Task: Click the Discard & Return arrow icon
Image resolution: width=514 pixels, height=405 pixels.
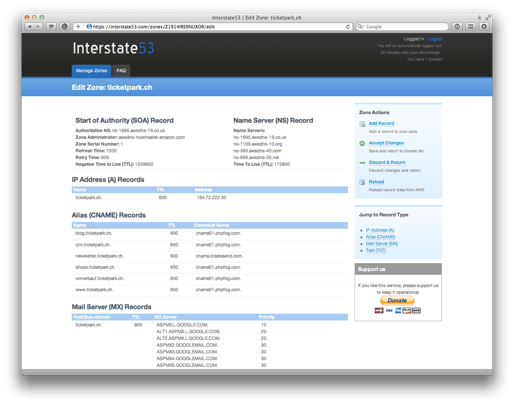Action: click(x=362, y=163)
